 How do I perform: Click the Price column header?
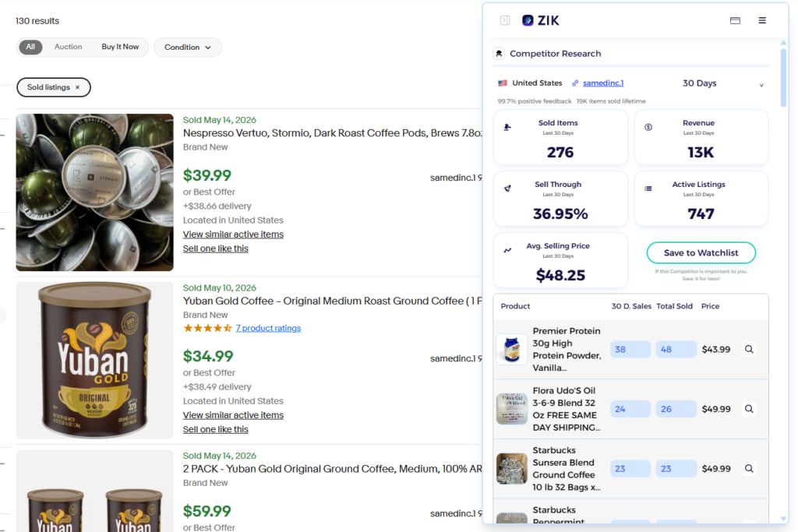click(x=710, y=306)
